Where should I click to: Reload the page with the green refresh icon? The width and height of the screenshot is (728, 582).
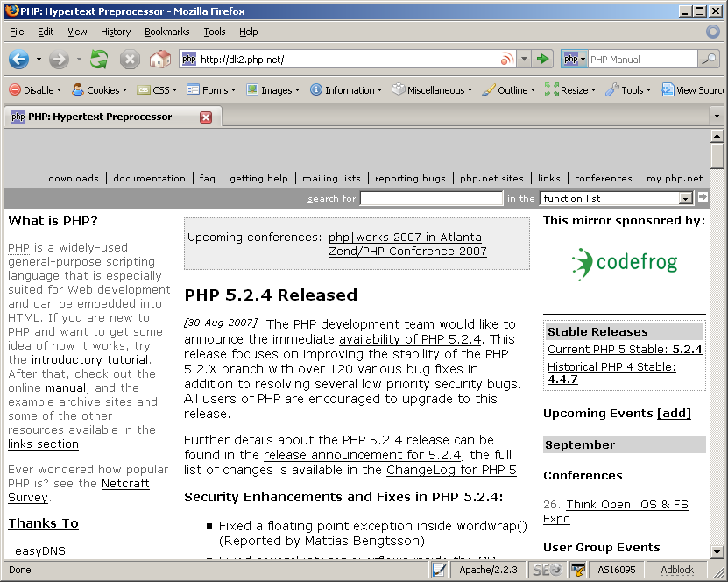click(99, 60)
